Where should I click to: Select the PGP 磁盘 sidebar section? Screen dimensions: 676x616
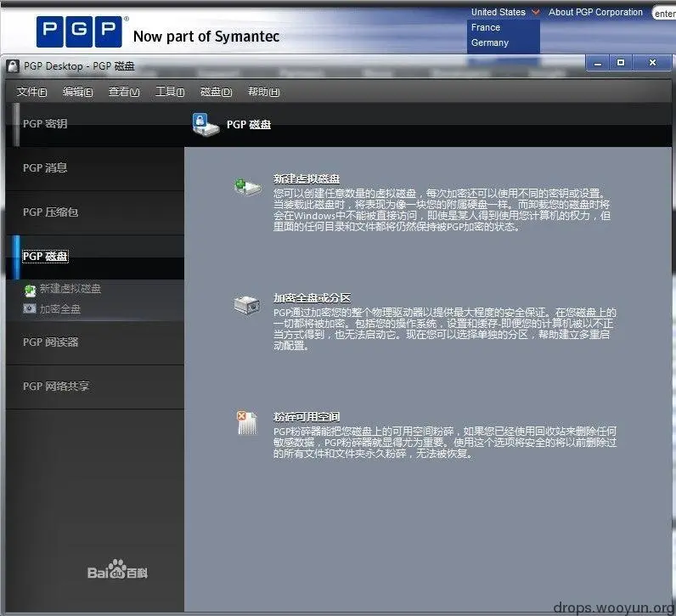coord(95,257)
